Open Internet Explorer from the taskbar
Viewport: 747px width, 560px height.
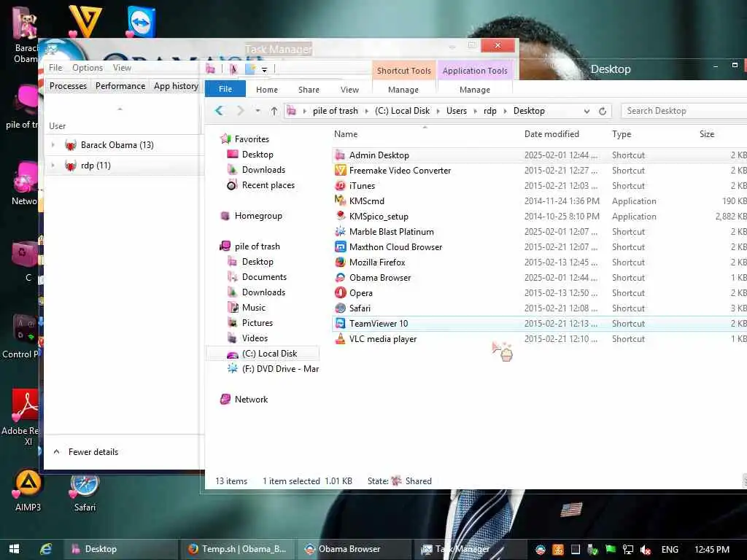(x=46, y=549)
